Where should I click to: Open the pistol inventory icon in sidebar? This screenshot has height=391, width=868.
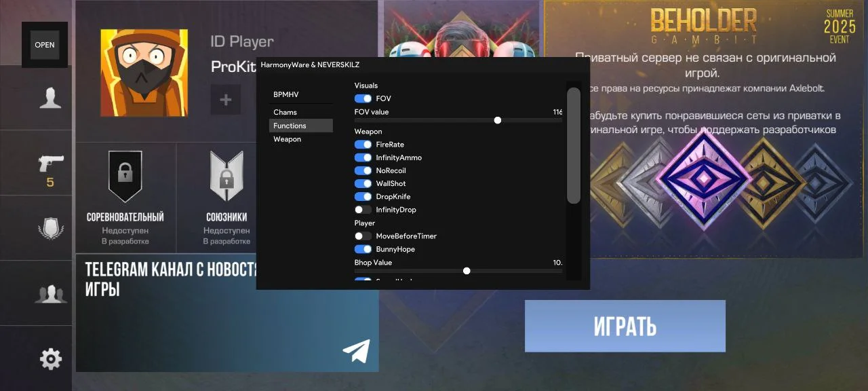pyautogui.click(x=50, y=163)
